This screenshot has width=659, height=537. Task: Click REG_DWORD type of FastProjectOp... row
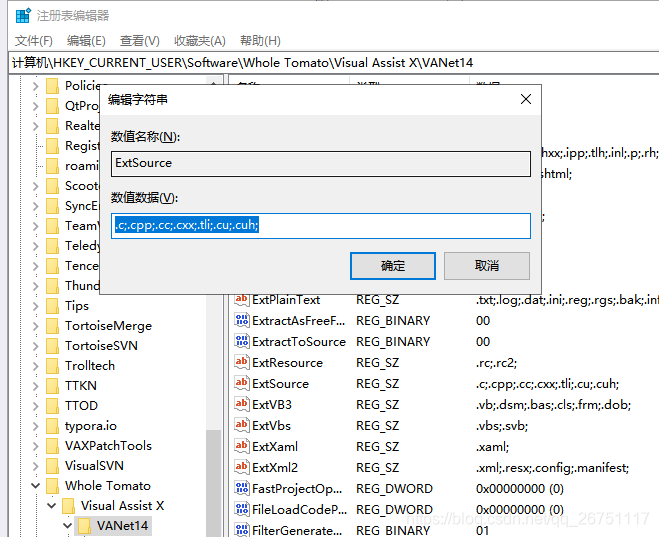[x=394, y=489]
